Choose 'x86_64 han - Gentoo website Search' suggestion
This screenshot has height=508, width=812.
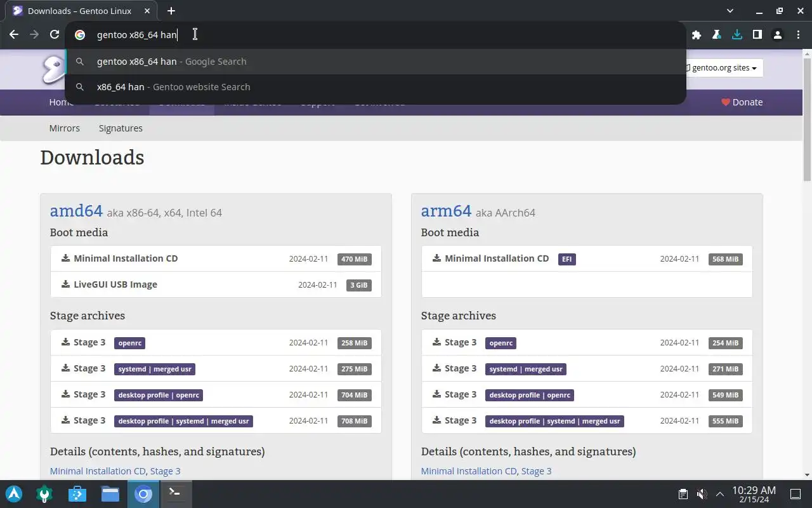click(x=376, y=87)
